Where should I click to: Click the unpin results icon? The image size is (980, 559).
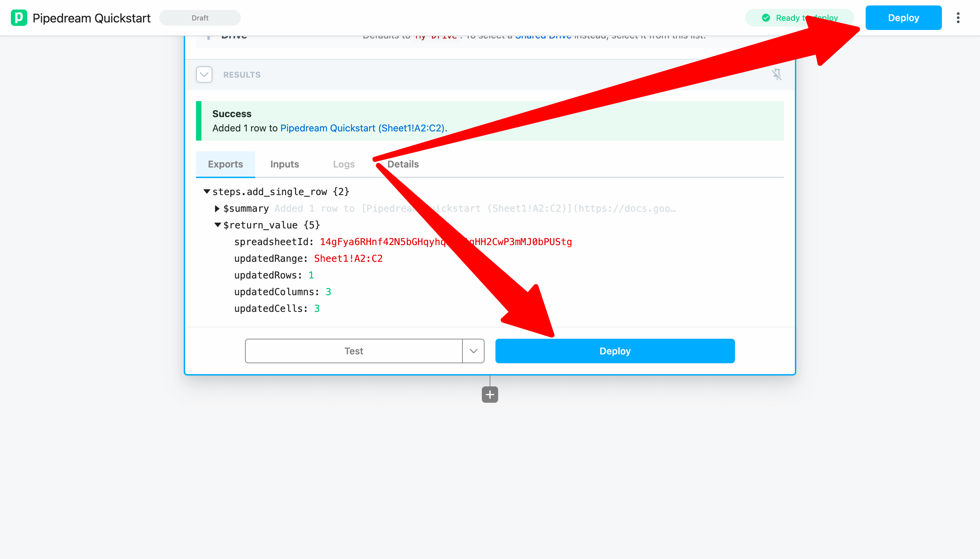(776, 75)
